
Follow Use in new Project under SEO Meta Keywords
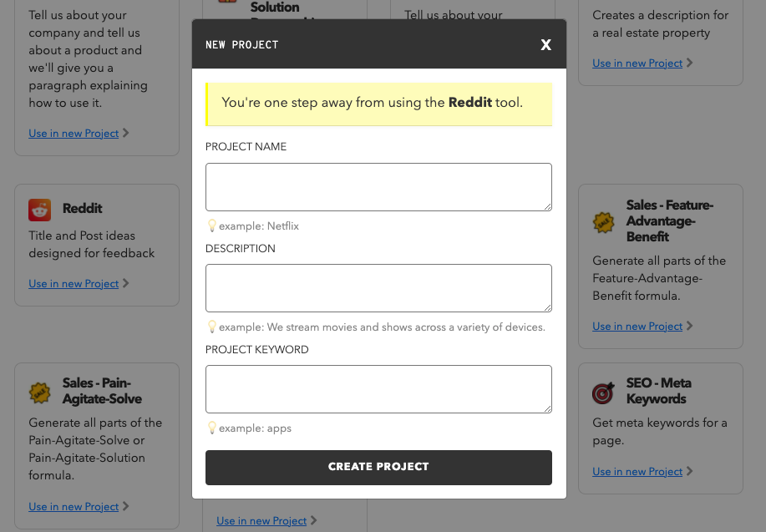[637, 472]
